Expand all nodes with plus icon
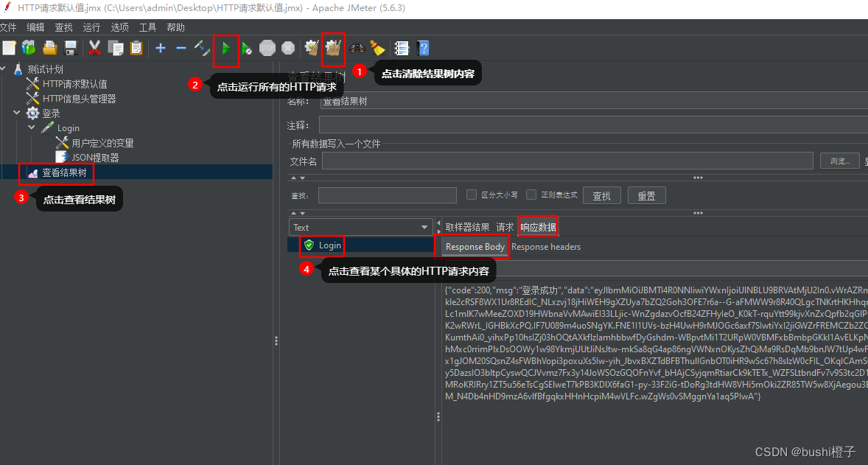This screenshot has height=465, width=868. (161, 48)
